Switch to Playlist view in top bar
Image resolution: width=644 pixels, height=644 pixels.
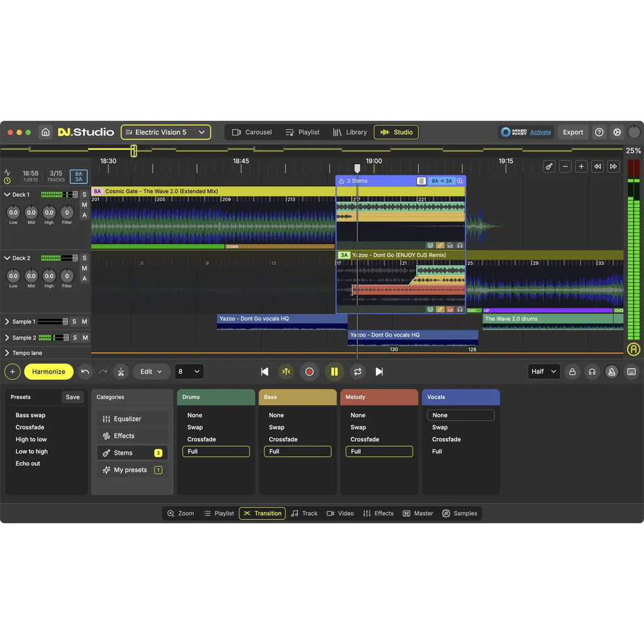point(303,132)
